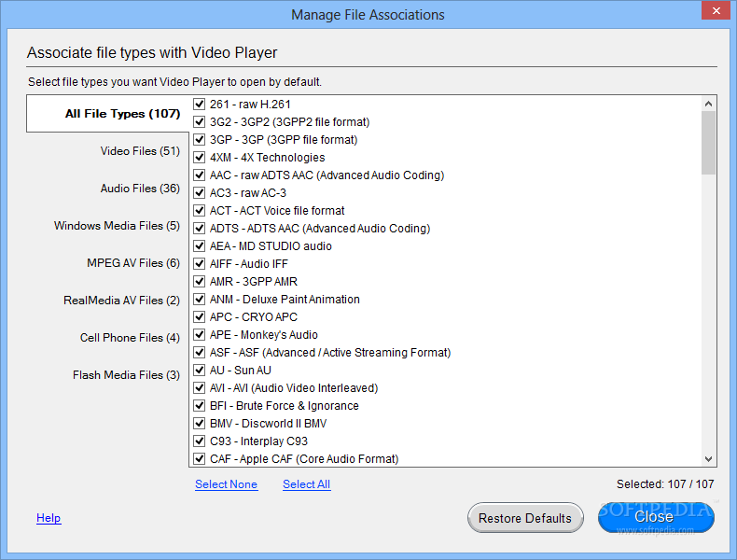Toggle the AEA - MD STUDIO audio checkbox
Image resolution: width=737 pixels, height=560 pixels.
point(200,245)
